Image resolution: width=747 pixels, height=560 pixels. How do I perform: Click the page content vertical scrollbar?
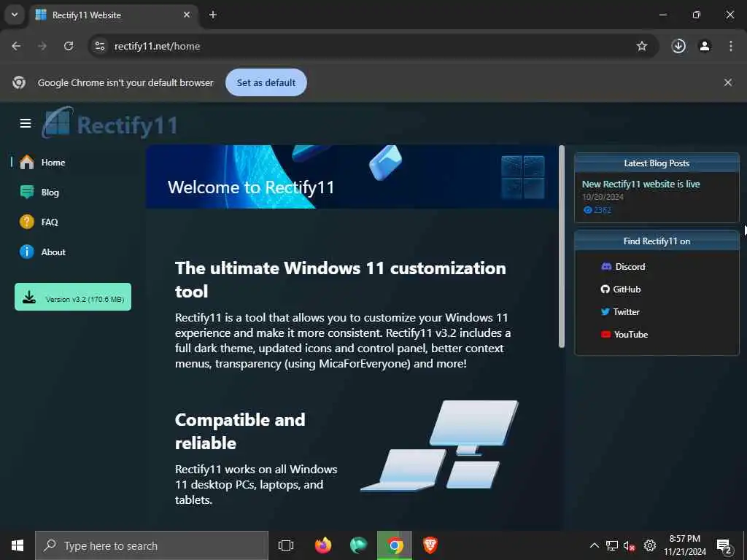(562, 246)
